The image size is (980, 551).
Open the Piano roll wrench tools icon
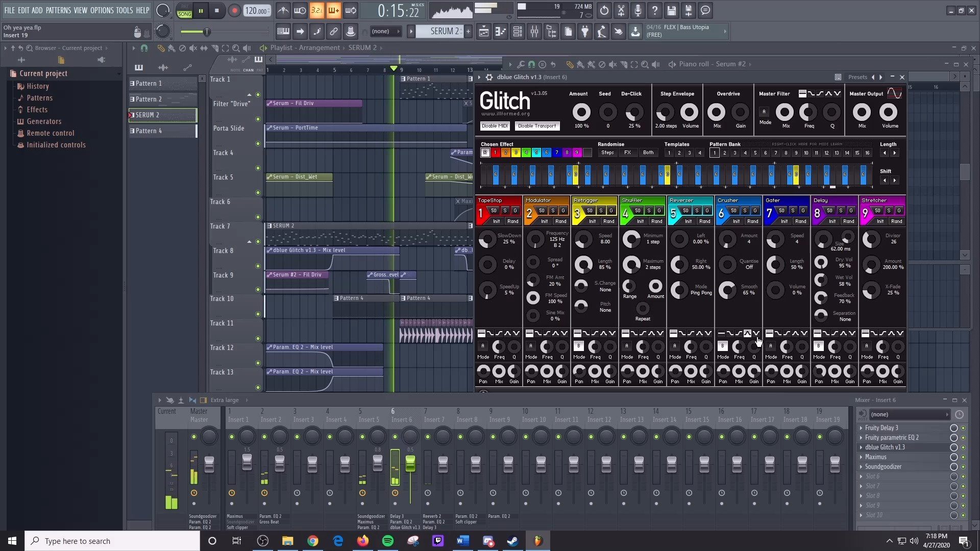point(521,65)
